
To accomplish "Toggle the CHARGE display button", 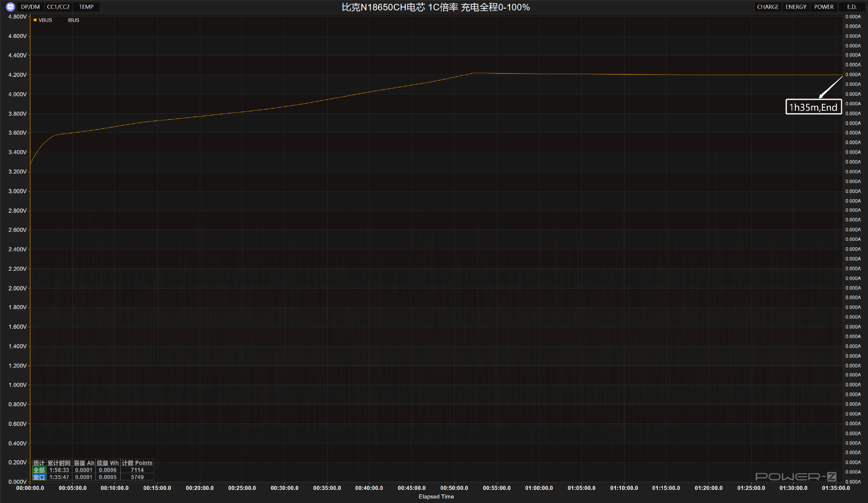I will point(768,7).
